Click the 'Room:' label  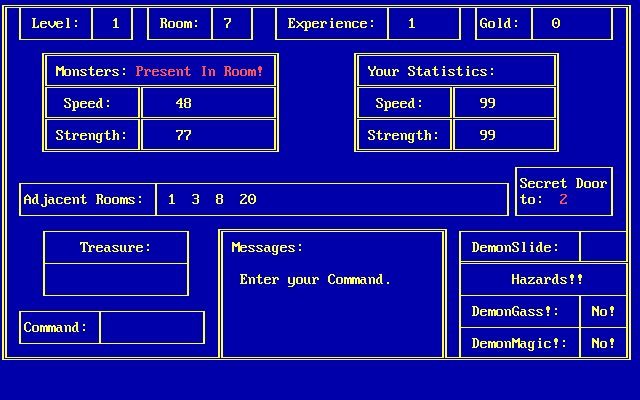(179, 23)
